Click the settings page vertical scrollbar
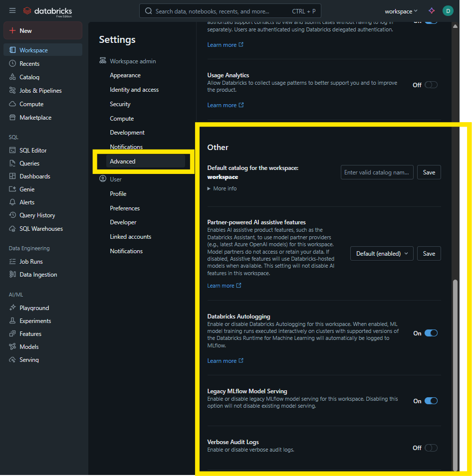This screenshot has width=472, height=476. tap(455, 375)
